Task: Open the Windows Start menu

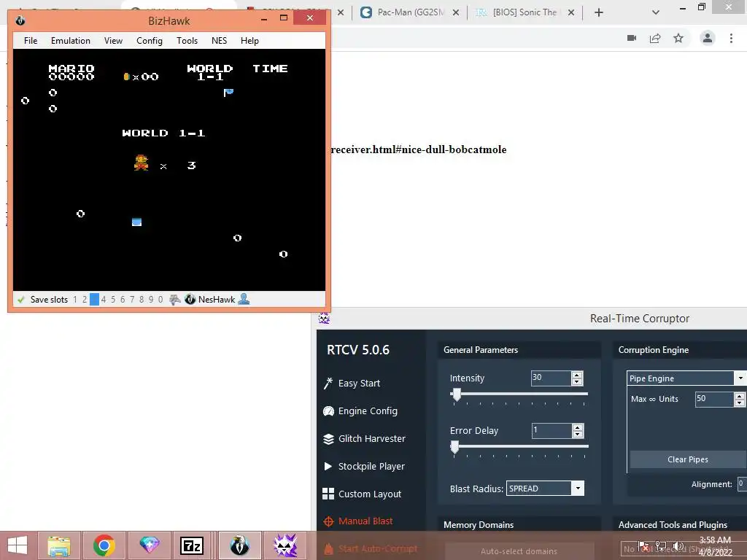Action: 18,545
